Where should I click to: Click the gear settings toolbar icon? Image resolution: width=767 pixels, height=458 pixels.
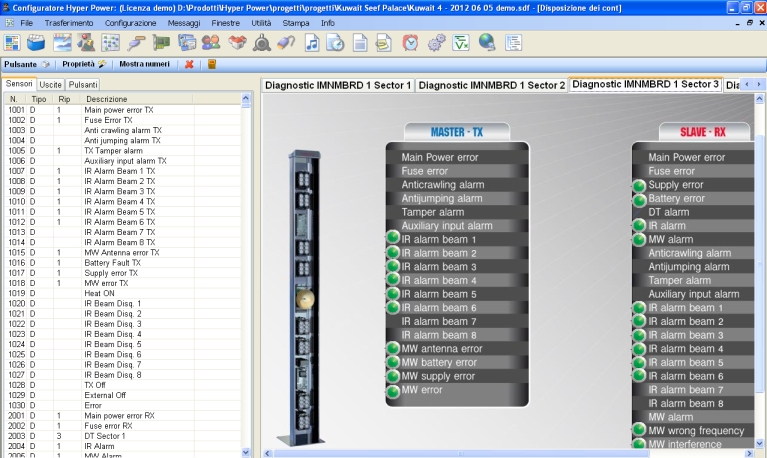pos(436,43)
